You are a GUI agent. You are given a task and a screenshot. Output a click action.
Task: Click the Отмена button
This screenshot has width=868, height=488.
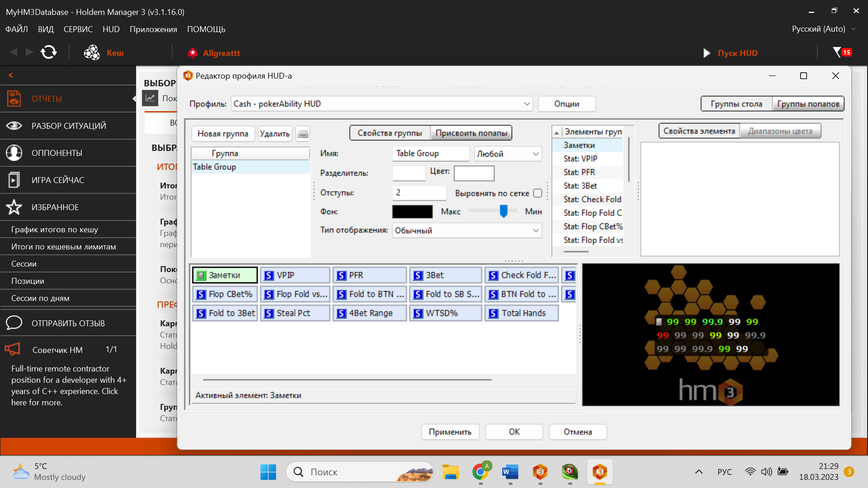tap(578, 432)
